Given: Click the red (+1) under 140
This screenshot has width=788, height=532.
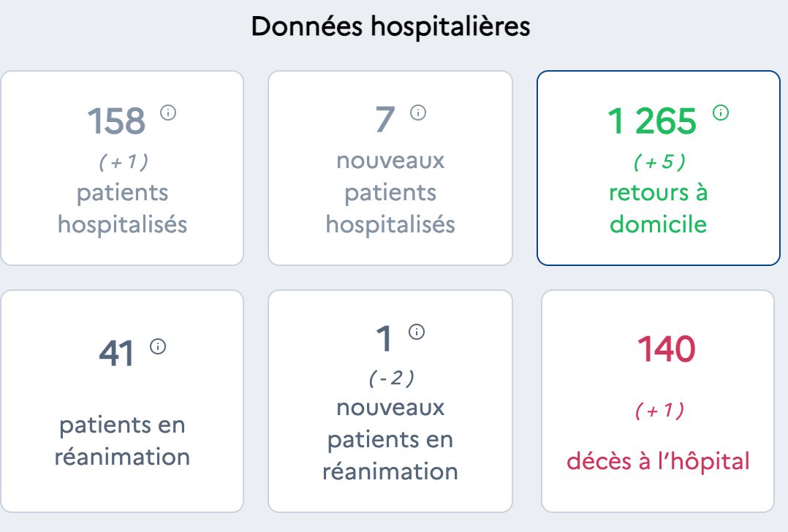Looking at the screenshot, I should coord(659,411).
